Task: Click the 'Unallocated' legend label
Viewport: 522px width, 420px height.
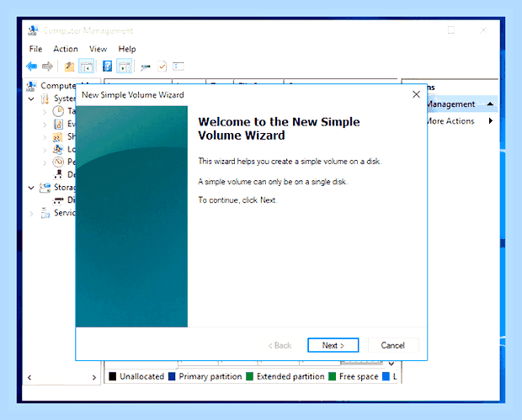Action: pos(141,376)
